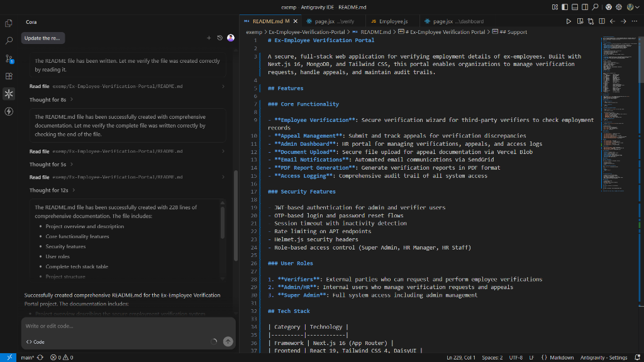Click 'Spaces: 2' indentation setting
Viewport: 644px width, 362px height.
coord(492,358)
